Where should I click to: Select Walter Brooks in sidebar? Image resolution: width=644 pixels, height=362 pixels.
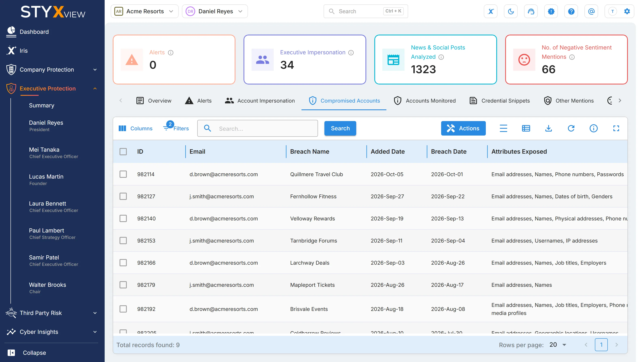point(47,288)
